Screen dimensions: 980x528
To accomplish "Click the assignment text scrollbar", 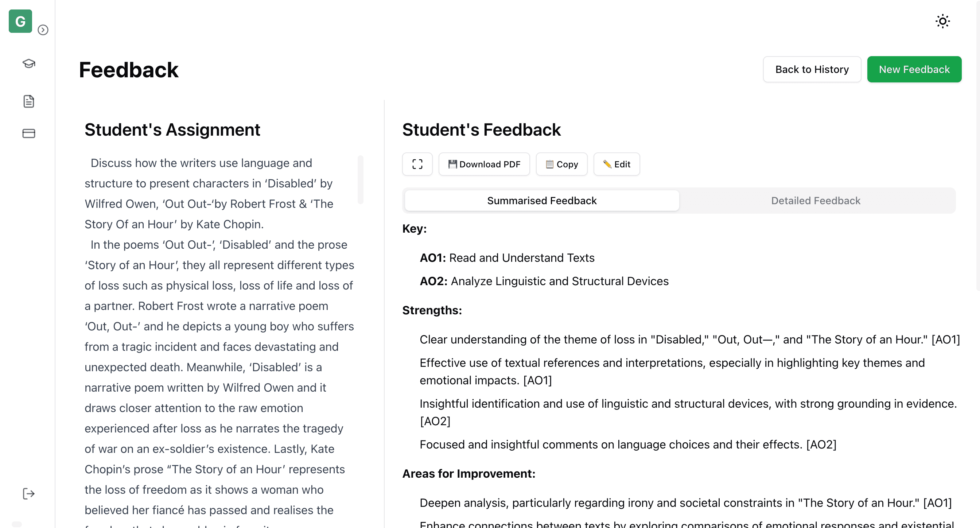I will 360,179.
